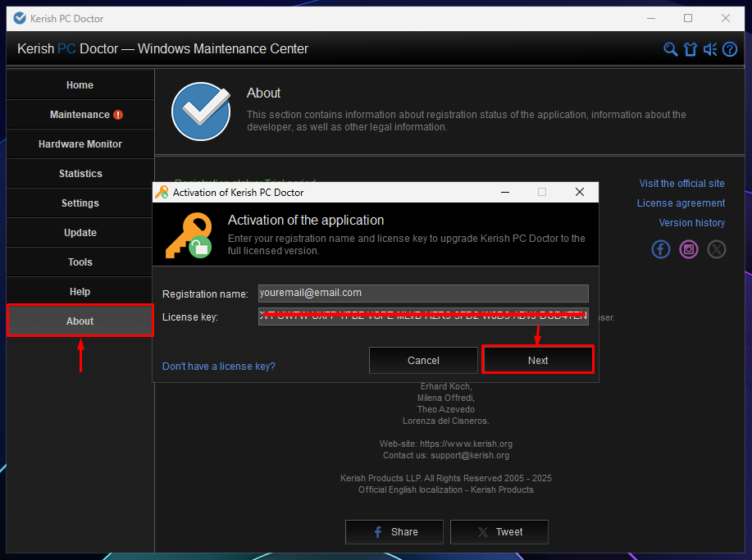Click the name "Lorenza del Cisneros."
Image resolution: width=752 pixels, height=560 pixels.
point(446,421)
